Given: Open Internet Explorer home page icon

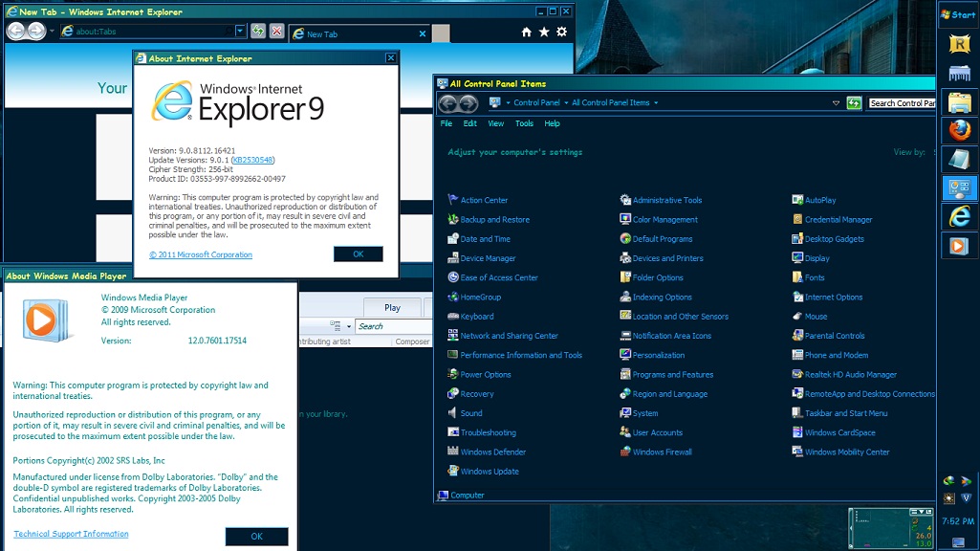Looking at the screenshot, I should pyautogui.click(x=526, y=32).
